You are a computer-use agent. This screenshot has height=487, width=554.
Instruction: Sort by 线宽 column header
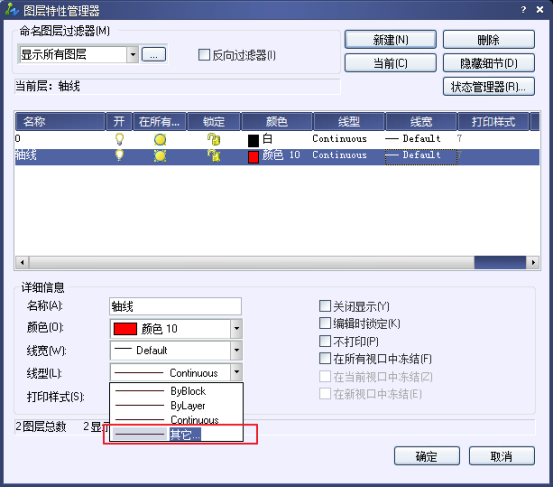[x=421, y=122]
